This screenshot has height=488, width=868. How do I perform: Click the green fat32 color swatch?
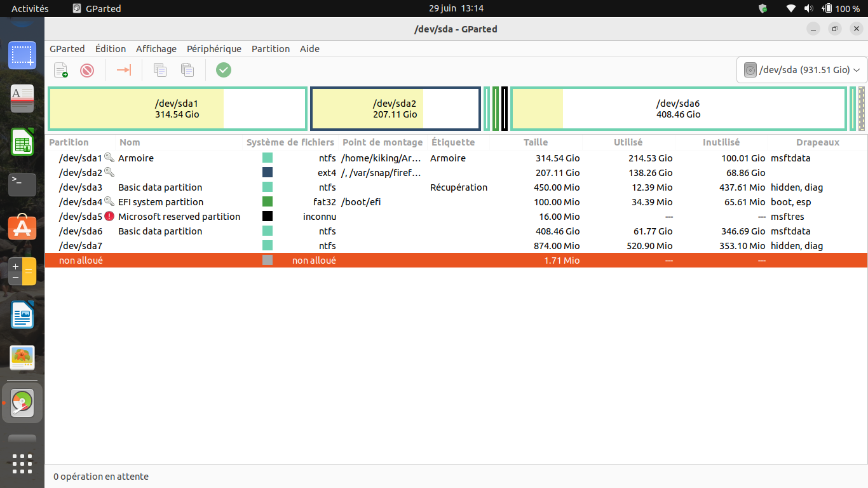[x=268, y=201]
